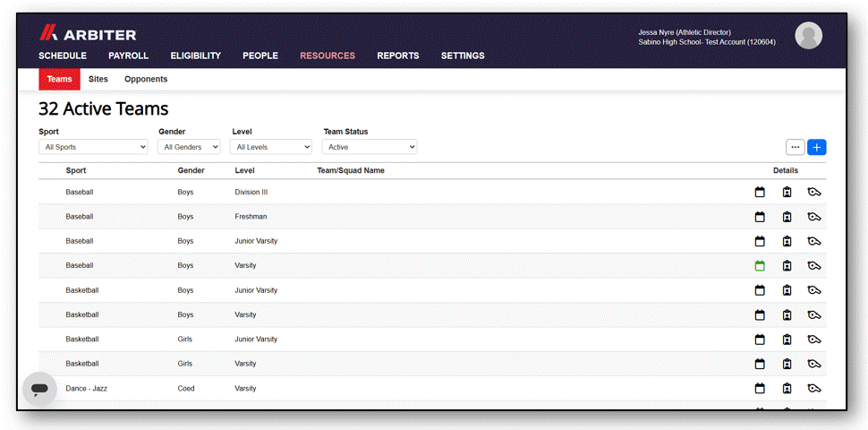
Task: Open the calendar icon for Basketball Girls Junior Varsity
Action: tap(760, 340)
